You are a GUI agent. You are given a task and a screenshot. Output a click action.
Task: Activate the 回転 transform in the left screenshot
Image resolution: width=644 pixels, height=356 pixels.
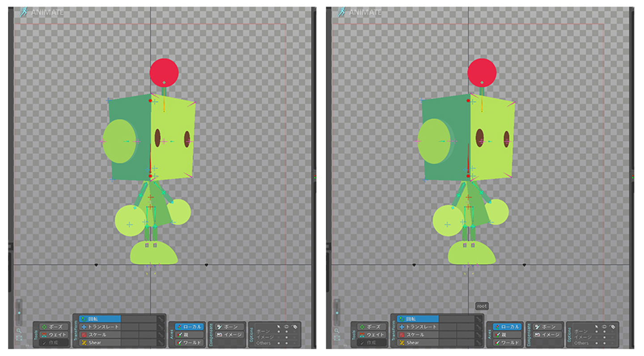pyautogui.click(x=100, y=319)
